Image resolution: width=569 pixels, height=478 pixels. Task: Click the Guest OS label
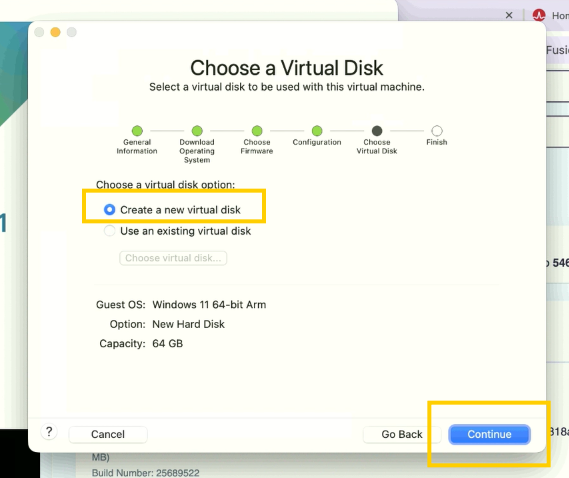click(x=120, y=305)
